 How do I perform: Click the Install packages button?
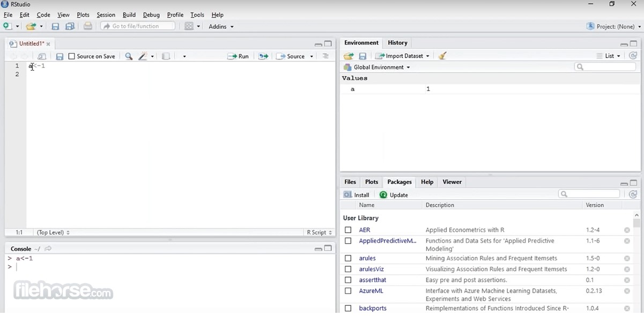pos(357,195)
